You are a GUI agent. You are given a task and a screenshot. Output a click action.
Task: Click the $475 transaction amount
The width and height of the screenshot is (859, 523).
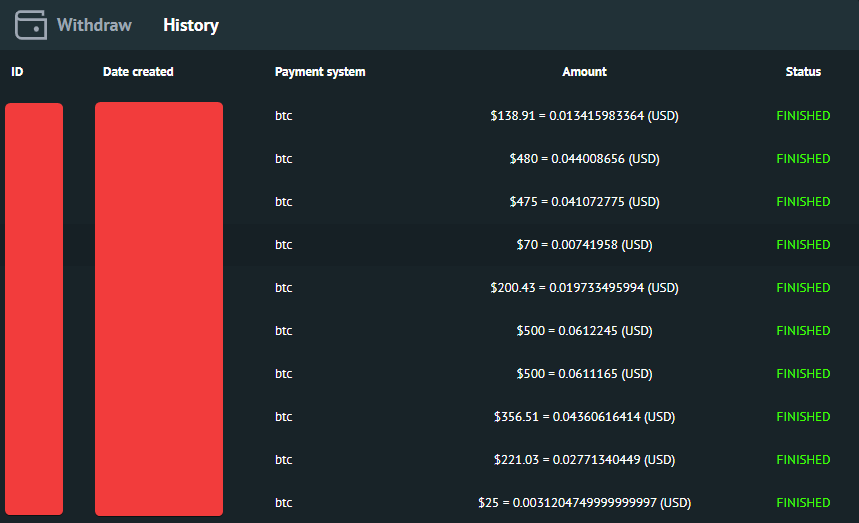point(585,202)
